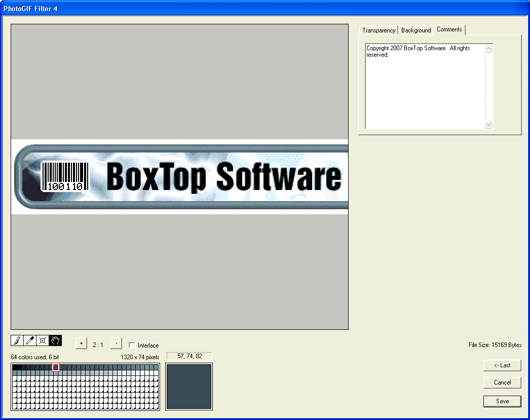Select the scalpel edit tool
The width and height of the screenshot is (530, 420).
(17, 340)
